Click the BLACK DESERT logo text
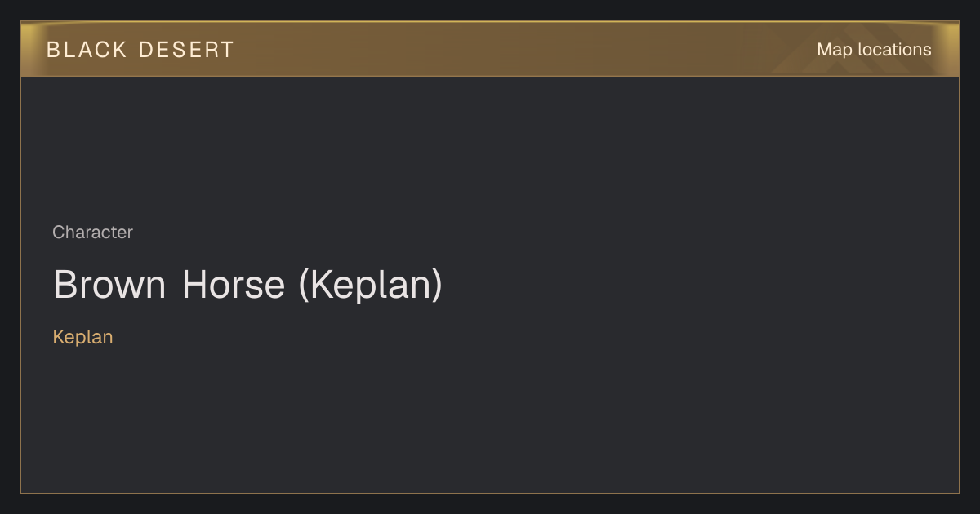 (140, 50)
